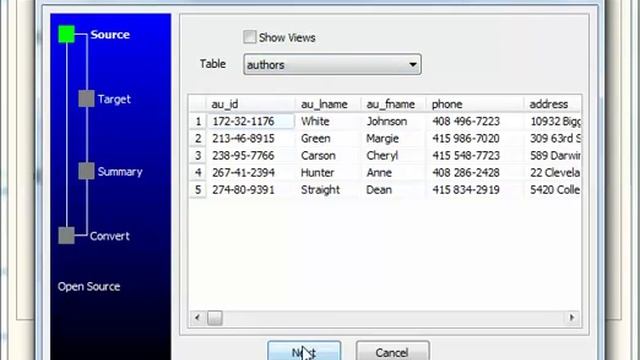Select the gray Target step square
The width and height of the screenshot is (640, 360).
[x=87, y=99]
